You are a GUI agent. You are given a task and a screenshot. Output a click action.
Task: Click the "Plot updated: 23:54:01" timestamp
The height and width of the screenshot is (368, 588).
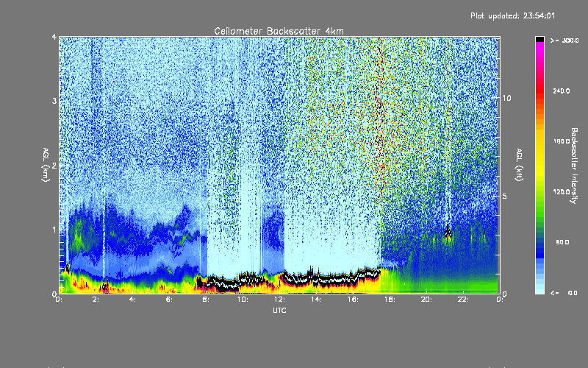point(512,15)
